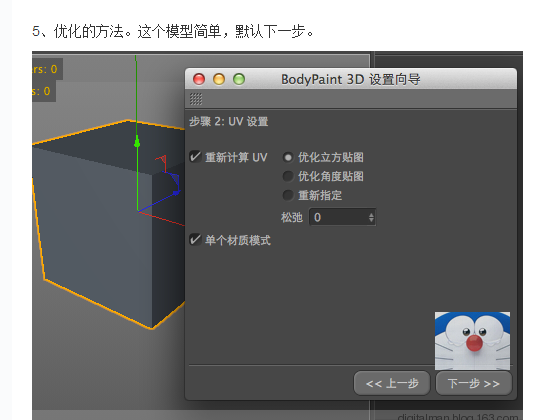Select the 优化角度贴图 radio option
560x420 pixels.
(288, 176)
